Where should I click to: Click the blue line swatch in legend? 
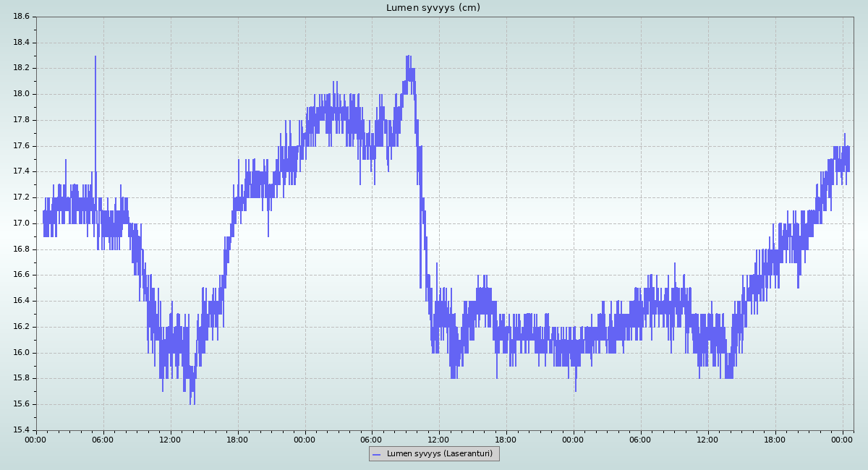pyautogui.click(x=376, y=454)
